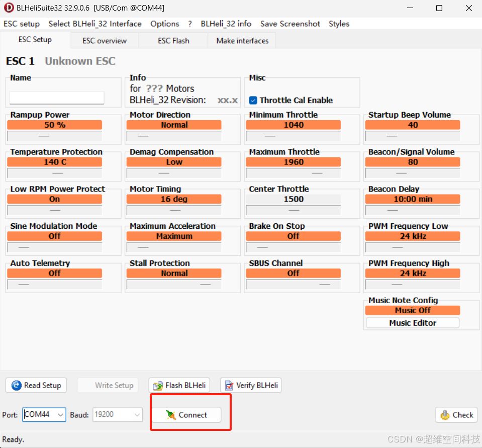The image size is (482, 448).
Task: Click the SBUS Channel slider
Action: [293, 285]
